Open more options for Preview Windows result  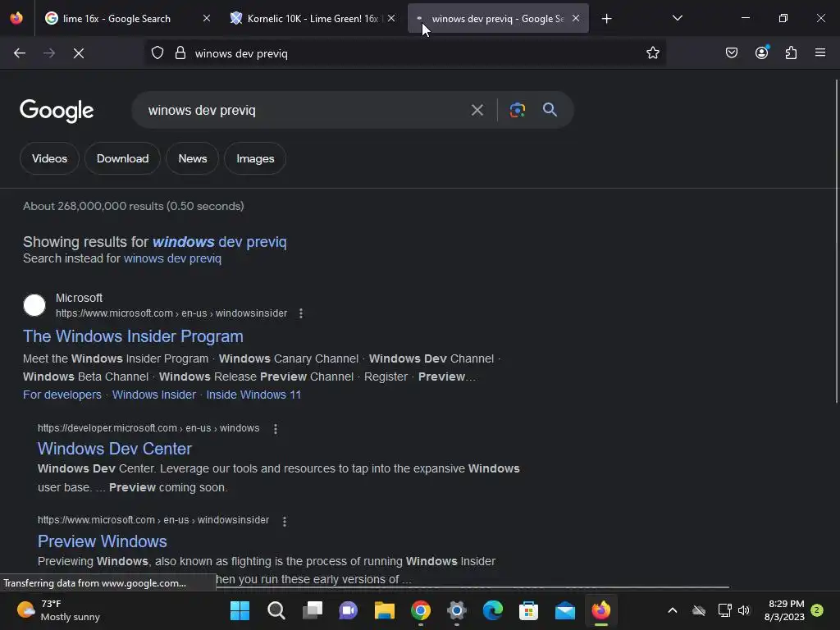[285, 521]
